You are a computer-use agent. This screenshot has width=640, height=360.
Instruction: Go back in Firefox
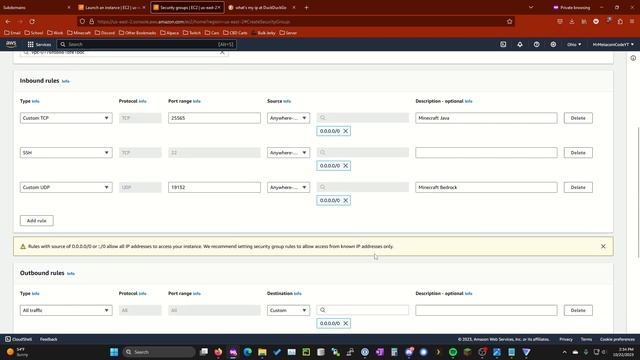(x=8, y=21)
